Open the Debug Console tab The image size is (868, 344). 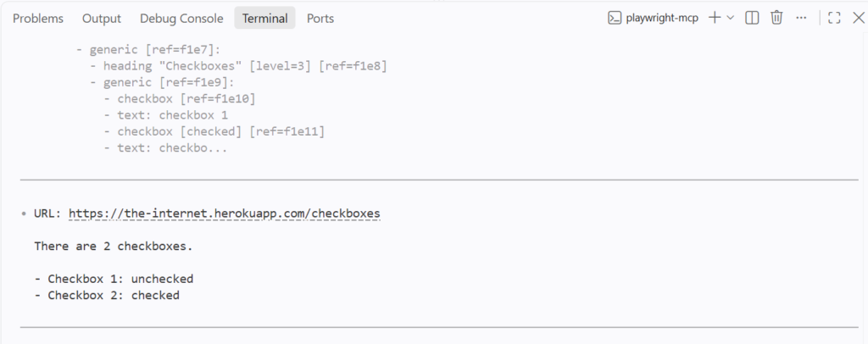point(181,19)
